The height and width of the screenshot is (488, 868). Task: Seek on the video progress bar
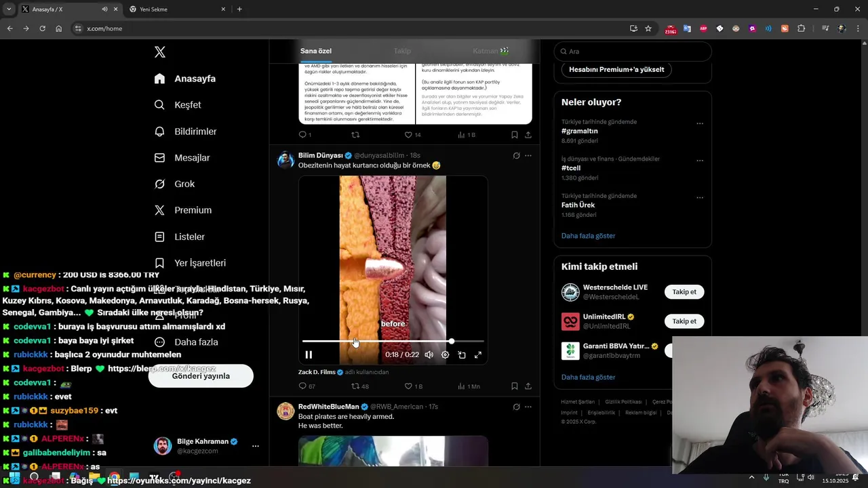393,341
